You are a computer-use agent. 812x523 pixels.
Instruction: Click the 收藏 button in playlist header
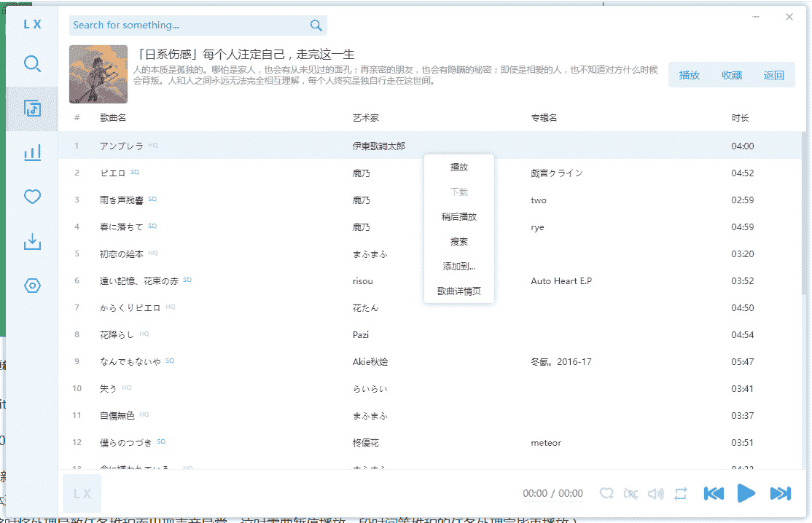click(x=732, y=75)
